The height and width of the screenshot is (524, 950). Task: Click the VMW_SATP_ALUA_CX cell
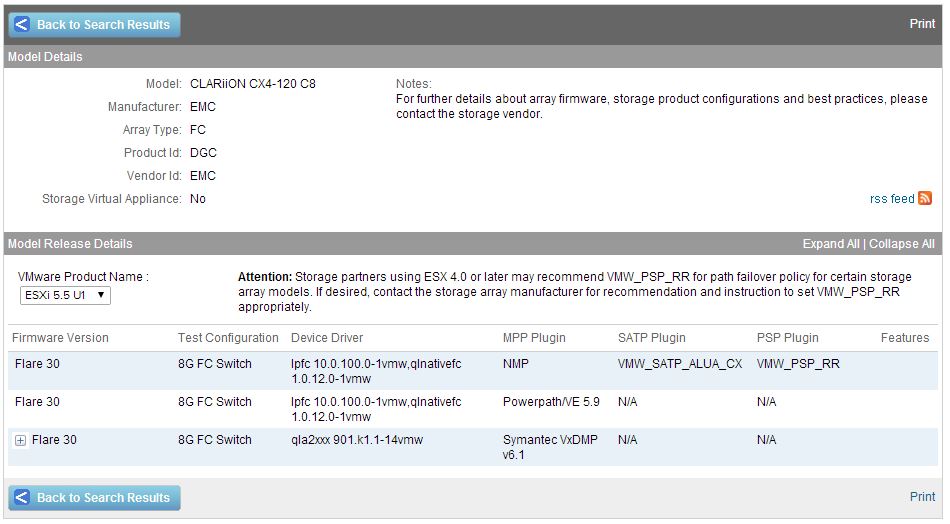(680, 363)
